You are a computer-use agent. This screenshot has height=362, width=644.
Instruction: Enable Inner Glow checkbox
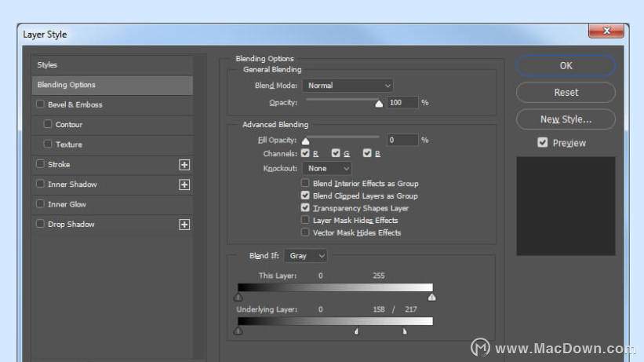[x=40, y=203]
